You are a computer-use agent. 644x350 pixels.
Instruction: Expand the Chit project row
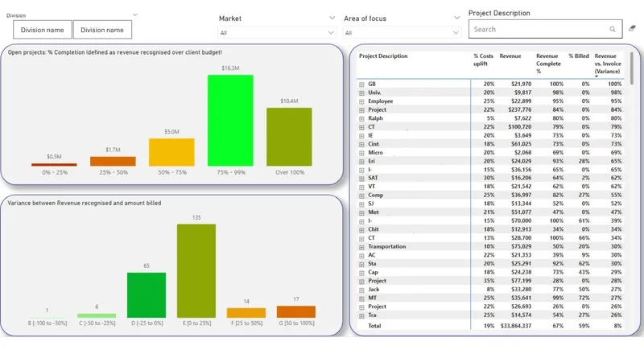coord(361,230)
